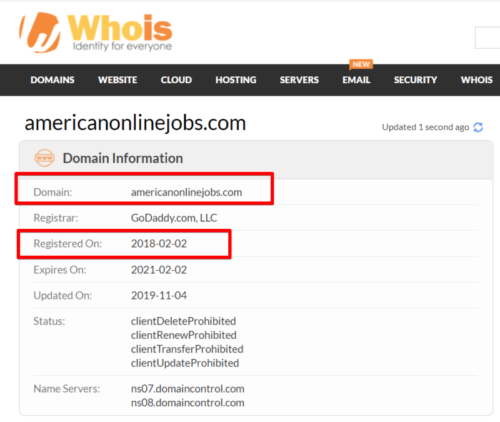
Task: Click the GoDaddy.com, LLC registrar text
Action: click(x=174, y=218)
